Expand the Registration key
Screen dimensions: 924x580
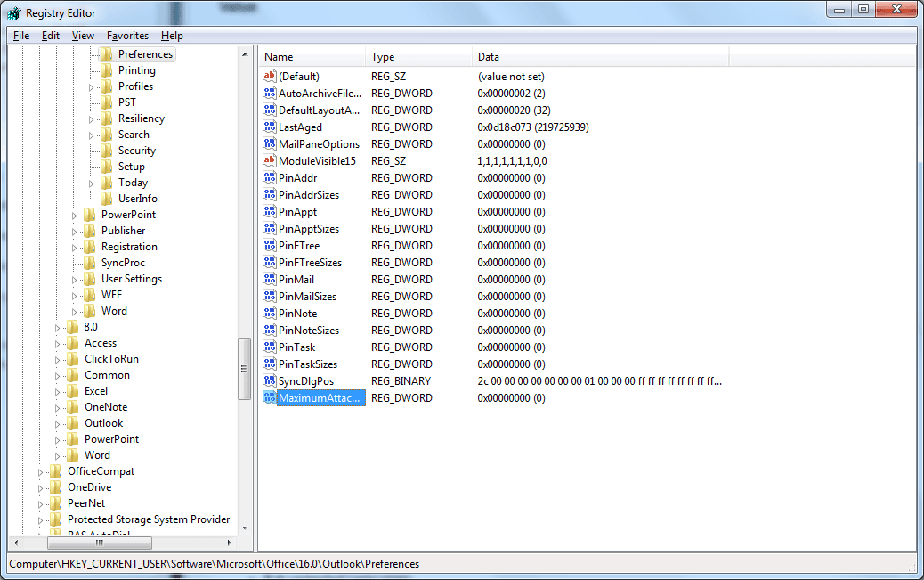coord(74,247)
